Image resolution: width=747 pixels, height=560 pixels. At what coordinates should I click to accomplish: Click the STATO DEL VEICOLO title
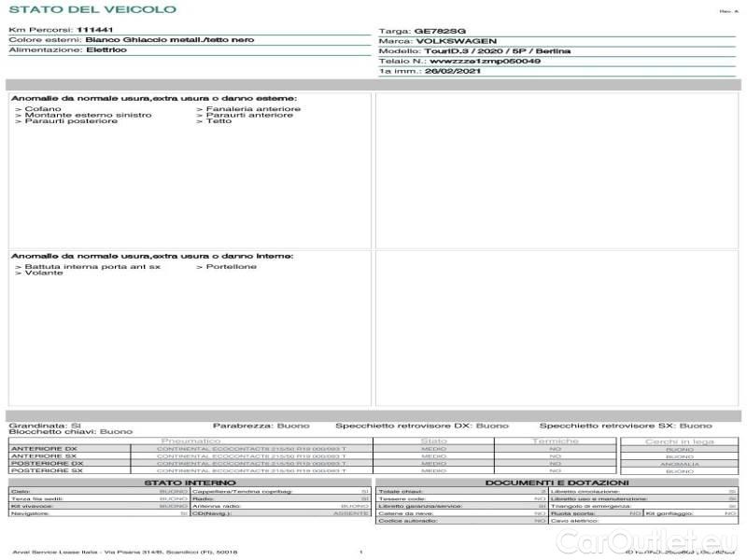point(92,10)
